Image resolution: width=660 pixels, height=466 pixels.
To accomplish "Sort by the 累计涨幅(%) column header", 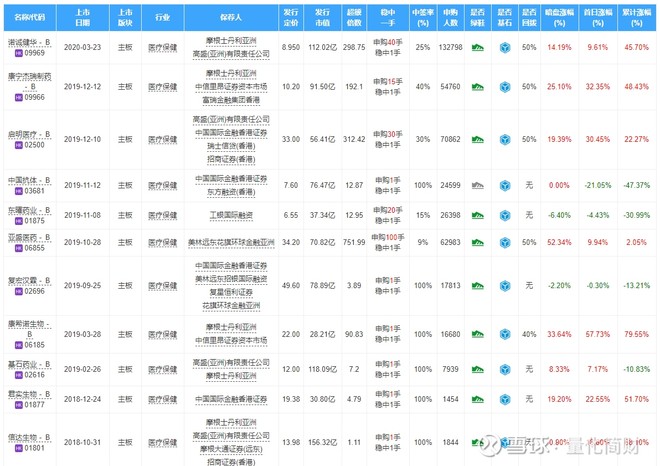I will click(x=636, y=17).
